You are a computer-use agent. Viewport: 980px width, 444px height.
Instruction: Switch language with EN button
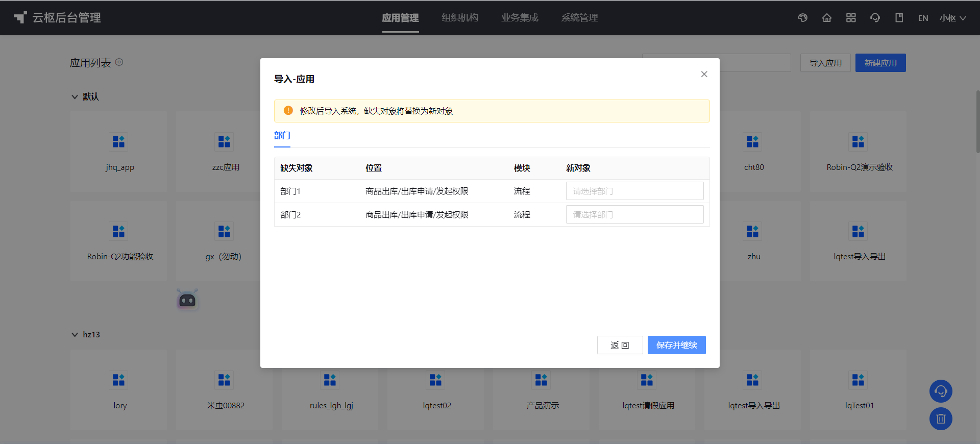(923, 18)
